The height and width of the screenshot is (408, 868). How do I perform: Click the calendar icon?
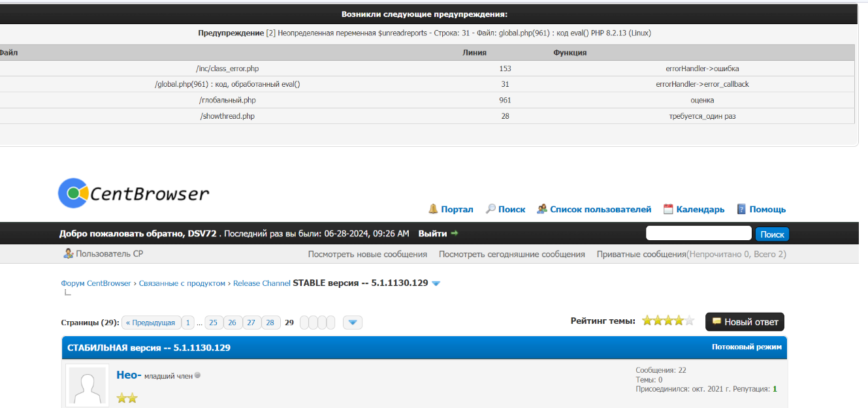click(x=668, y=209)
